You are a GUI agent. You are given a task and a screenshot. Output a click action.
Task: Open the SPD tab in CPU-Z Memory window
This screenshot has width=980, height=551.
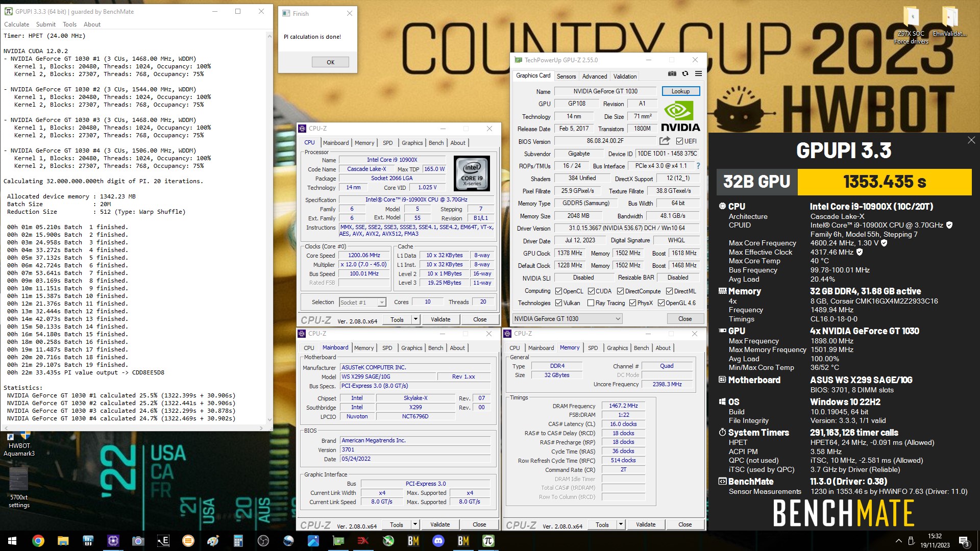point(593,348)
